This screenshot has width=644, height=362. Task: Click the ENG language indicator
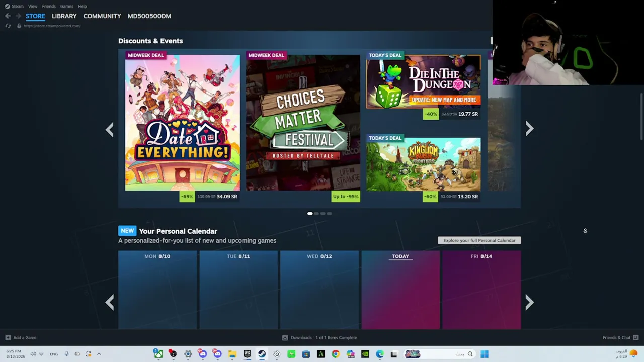[x=54, y=354]
